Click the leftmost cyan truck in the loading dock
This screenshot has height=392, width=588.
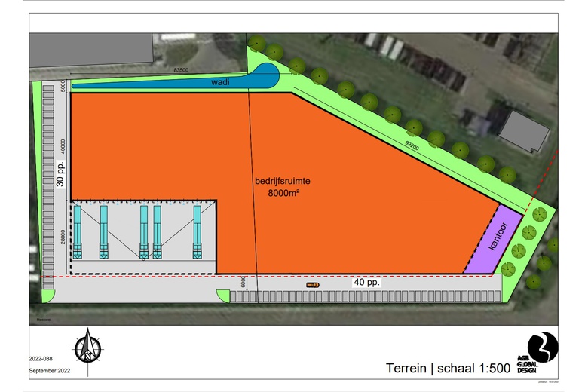tap(78, 232)
